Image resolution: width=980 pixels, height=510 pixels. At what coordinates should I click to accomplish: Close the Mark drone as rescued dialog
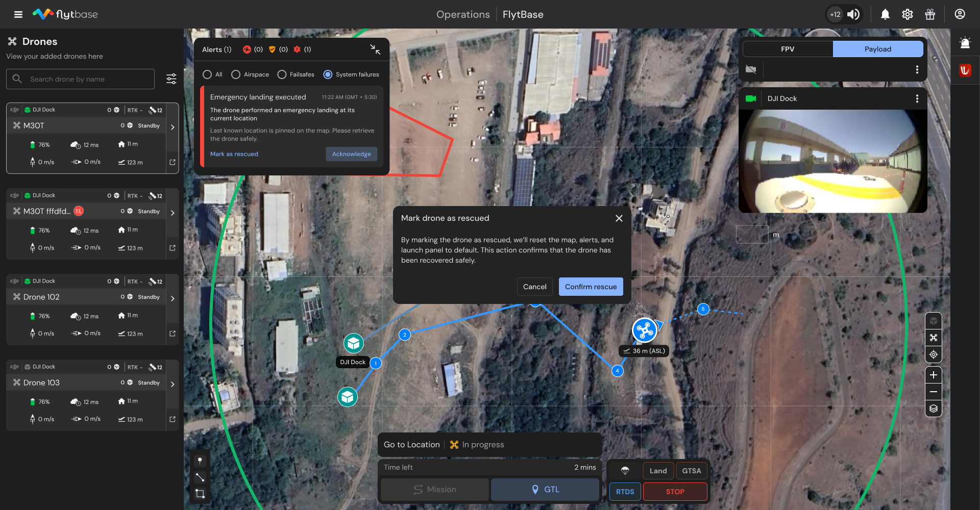click(x=619, y=218)
